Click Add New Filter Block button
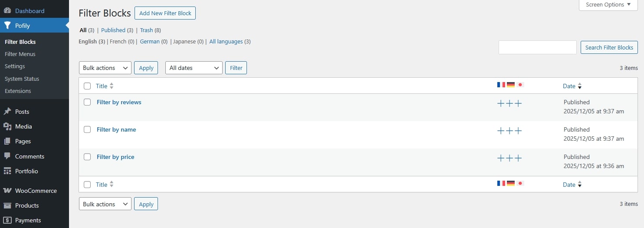Viewport: 644px width, 228px height. pos(165,13)
